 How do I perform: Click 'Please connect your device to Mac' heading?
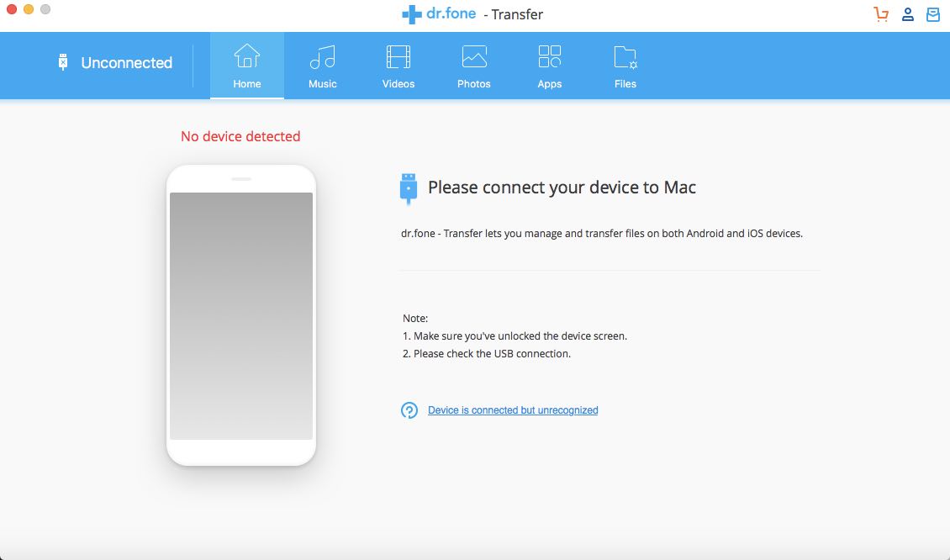[562, 188]
